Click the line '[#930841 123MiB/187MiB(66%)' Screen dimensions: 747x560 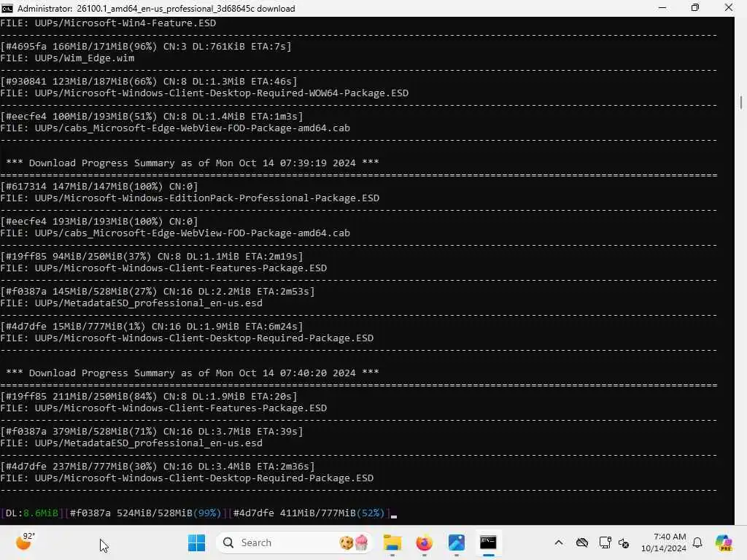tap(149, 82)
